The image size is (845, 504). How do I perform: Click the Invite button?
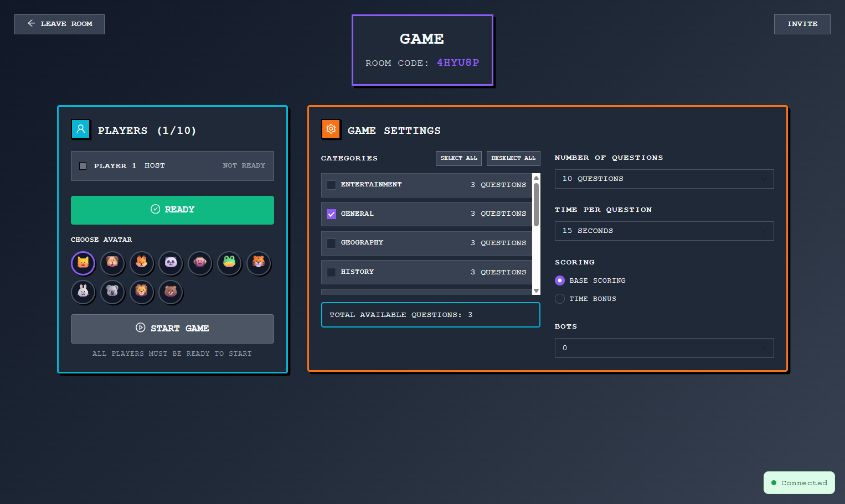point(802,24)
